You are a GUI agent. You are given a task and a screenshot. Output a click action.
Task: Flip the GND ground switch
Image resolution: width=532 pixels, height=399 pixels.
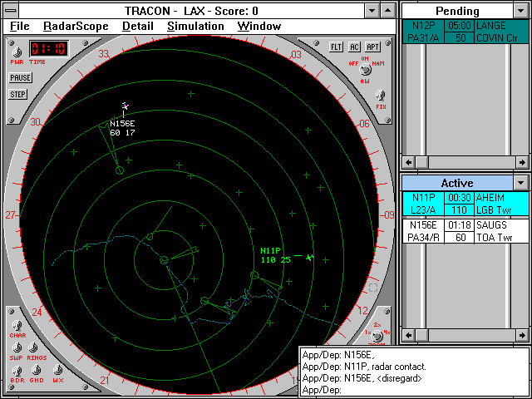click(x=37, y=370)
